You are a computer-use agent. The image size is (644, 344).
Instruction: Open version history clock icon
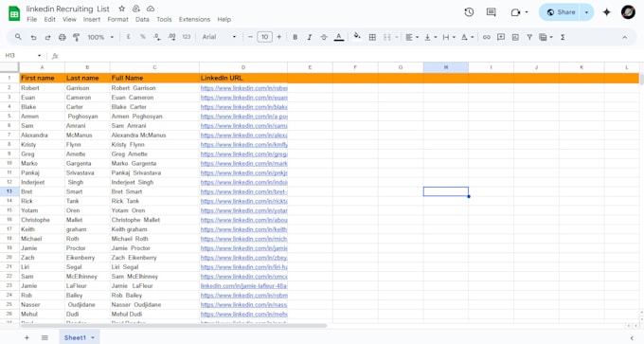pos(469,12)
